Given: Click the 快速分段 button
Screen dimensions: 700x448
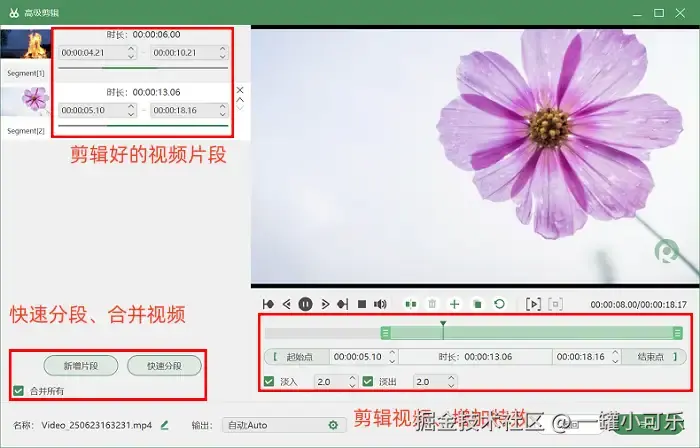Looking at the screenshot, I should click(x=164, y=366).
